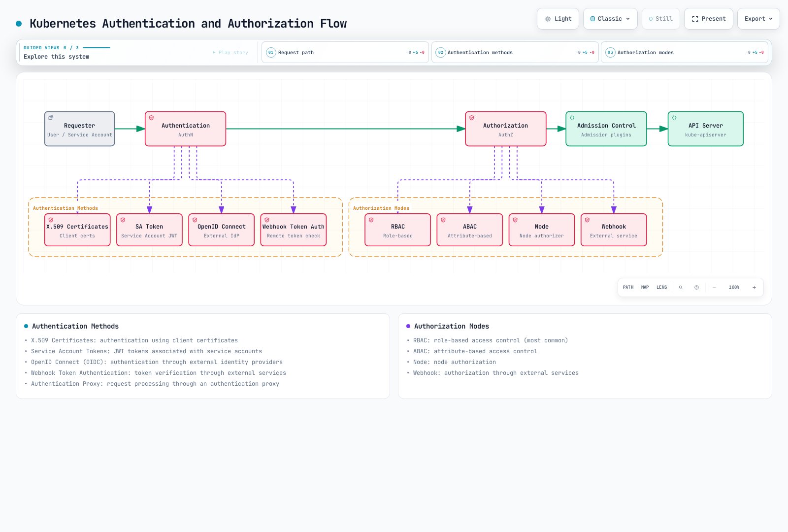Click 'ABAC: attribute-based access control' list item
Screen dimensions: 788x532
(475, 351)
